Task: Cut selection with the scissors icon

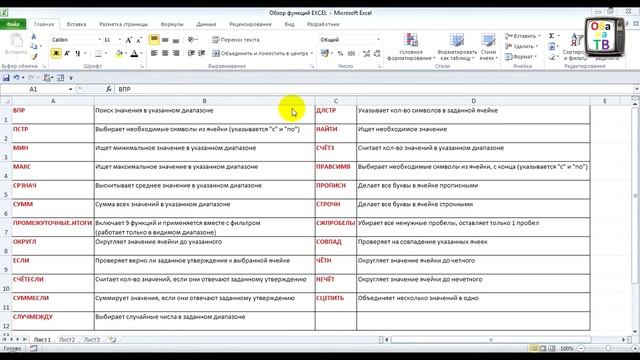Action: [34, 37]
